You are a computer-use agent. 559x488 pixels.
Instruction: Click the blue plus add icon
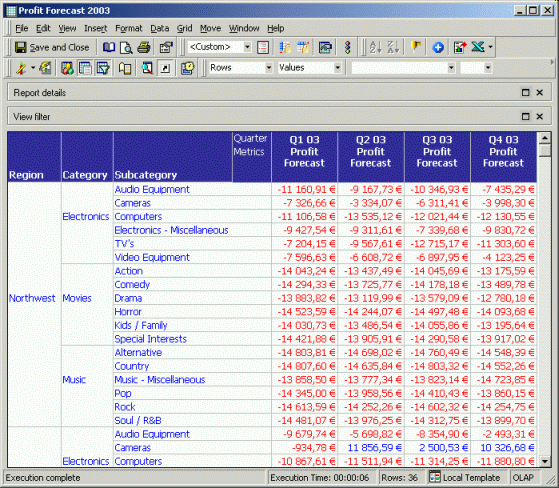click(438, 47)
